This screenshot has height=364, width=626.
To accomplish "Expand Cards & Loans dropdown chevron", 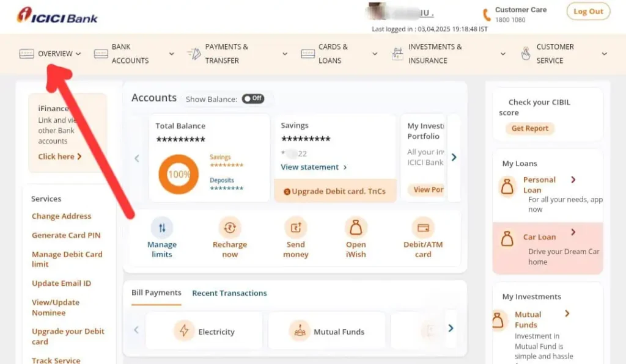I will pos(375,54).
